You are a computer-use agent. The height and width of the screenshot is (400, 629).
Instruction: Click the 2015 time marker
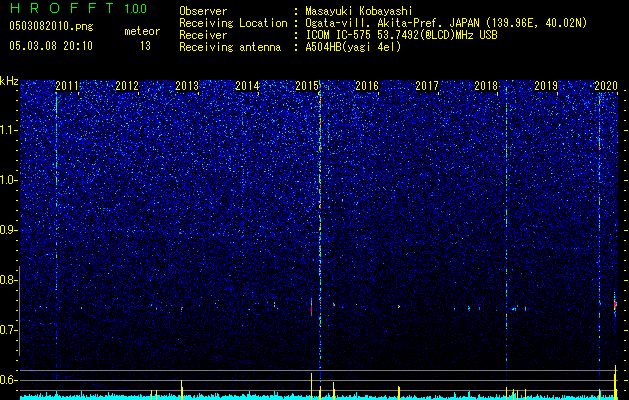[307, 85]
